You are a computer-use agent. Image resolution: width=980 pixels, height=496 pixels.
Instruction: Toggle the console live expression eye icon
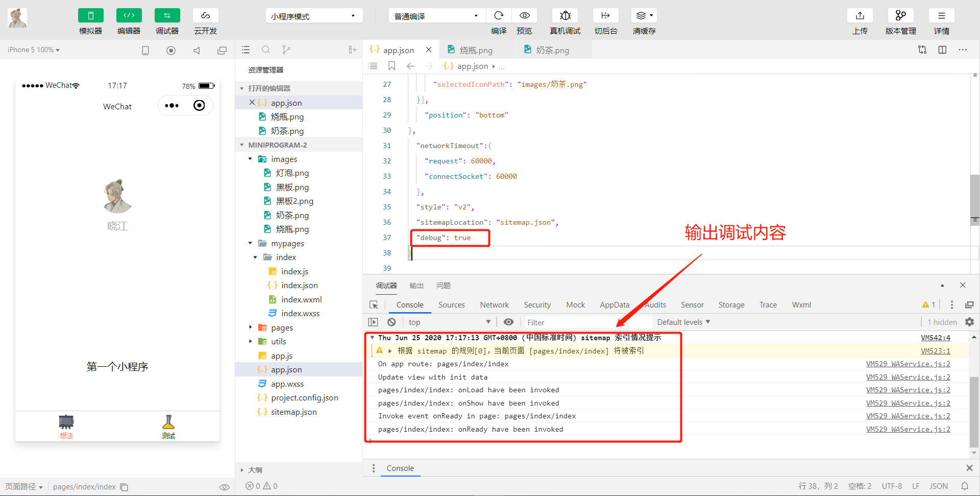[508, 322]
